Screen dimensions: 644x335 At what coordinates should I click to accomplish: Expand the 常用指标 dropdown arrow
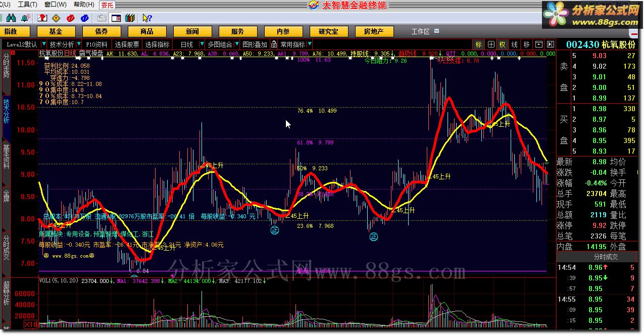[x=309, y=44]
